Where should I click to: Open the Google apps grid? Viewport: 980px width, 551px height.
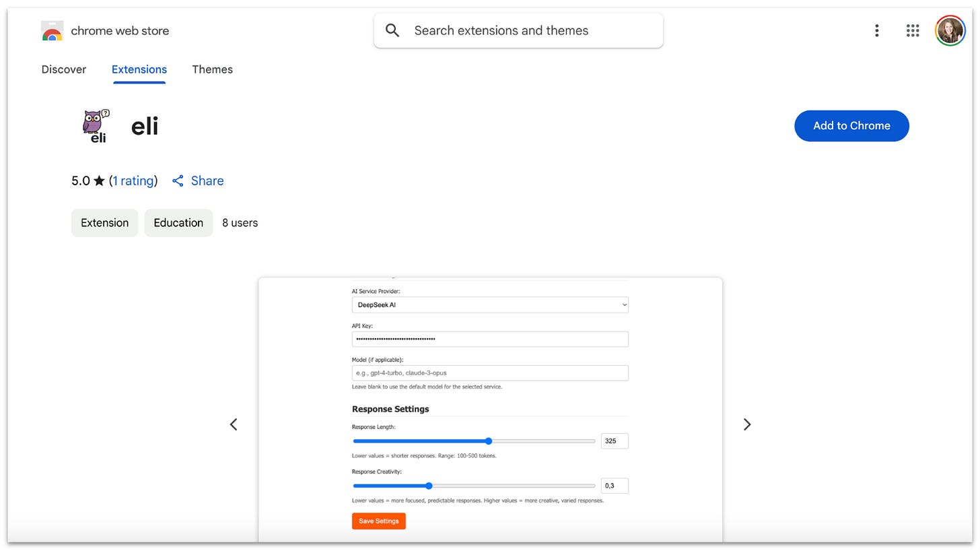(x=913, y=30)
